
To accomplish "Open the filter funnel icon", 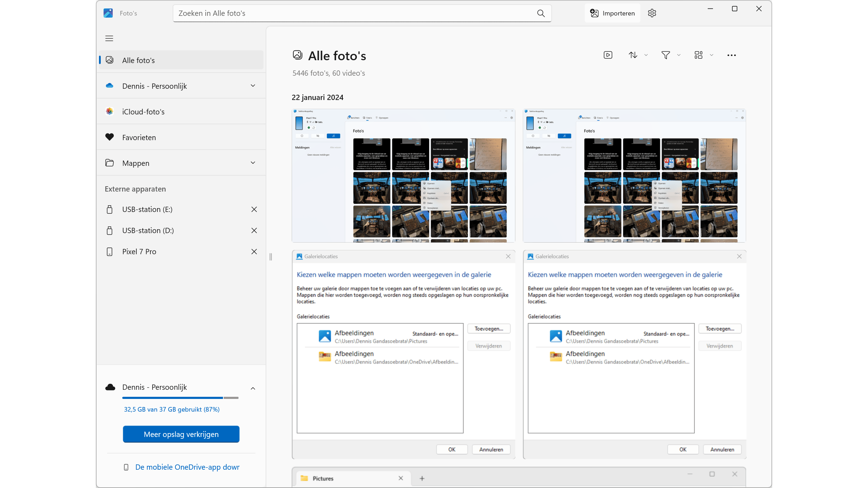I will pos(665,55).
